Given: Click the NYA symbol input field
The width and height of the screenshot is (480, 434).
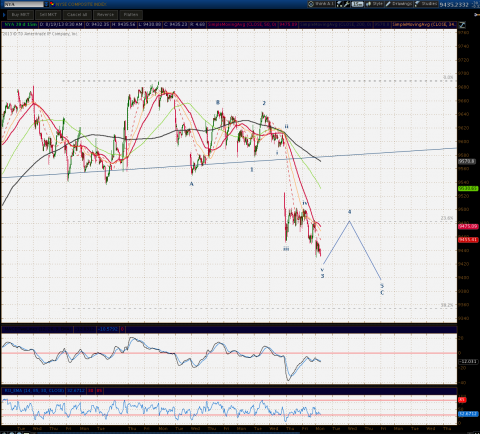Looking at the screenshot, I should [24, 4].
